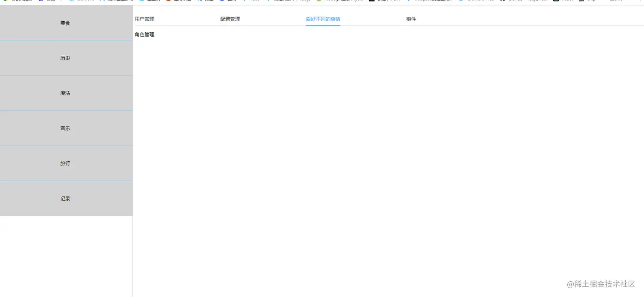Screen dimensions: 644x297
Task: Switch to the 配置管理 tab
Action: click(230, 19)
